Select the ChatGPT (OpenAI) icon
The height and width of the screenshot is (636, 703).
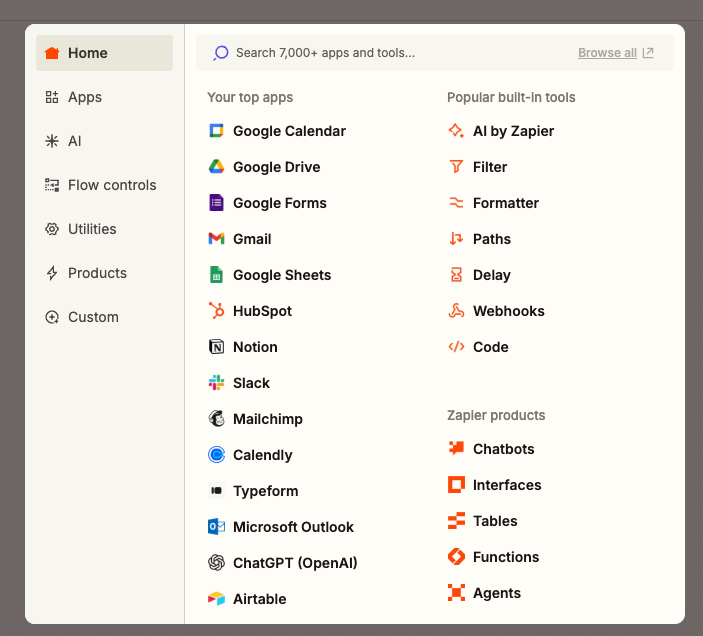[216, 563]
